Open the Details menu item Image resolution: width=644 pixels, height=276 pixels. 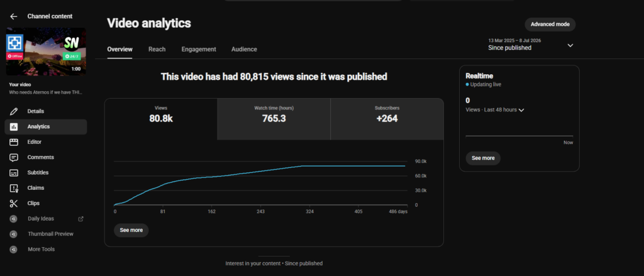tap(45, 111)
